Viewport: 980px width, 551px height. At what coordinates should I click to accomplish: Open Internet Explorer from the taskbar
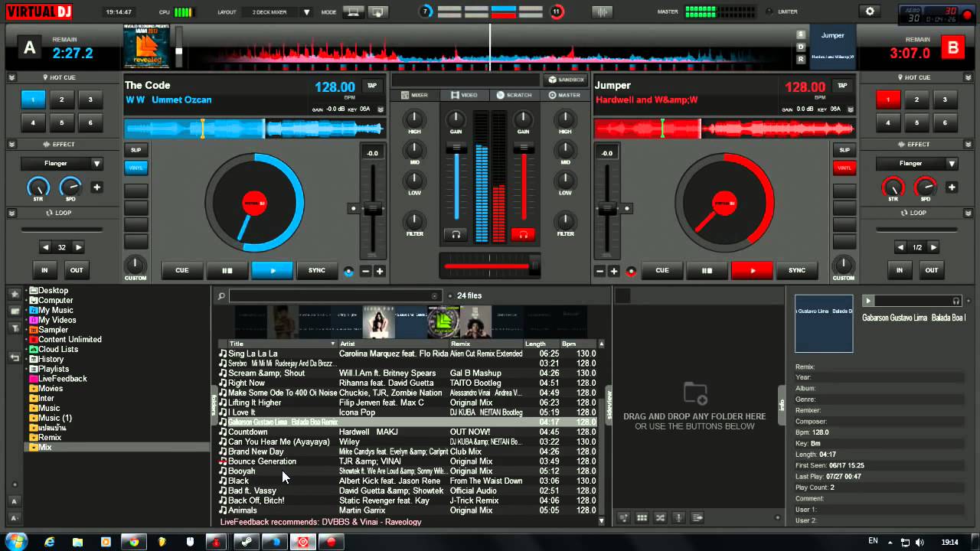(x=51, y=542)
